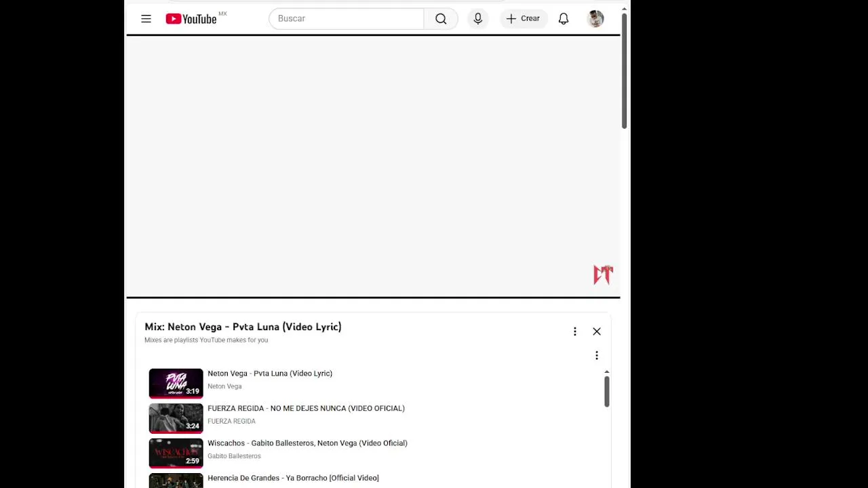
Task: Open the Mix playlist more options menu
Action: [x=575, y=331]
